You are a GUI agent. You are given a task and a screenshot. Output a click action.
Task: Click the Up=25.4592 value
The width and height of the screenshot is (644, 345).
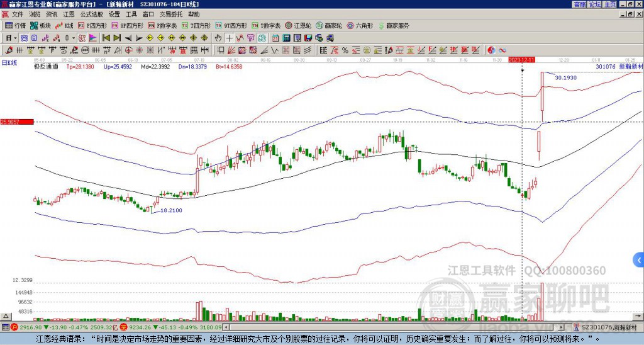[118, 66]
